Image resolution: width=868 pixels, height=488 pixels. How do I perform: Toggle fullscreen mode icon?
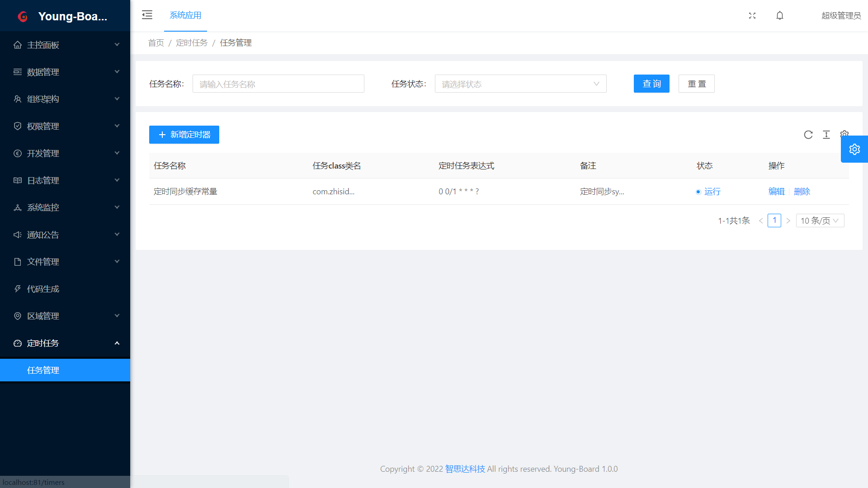752,15
